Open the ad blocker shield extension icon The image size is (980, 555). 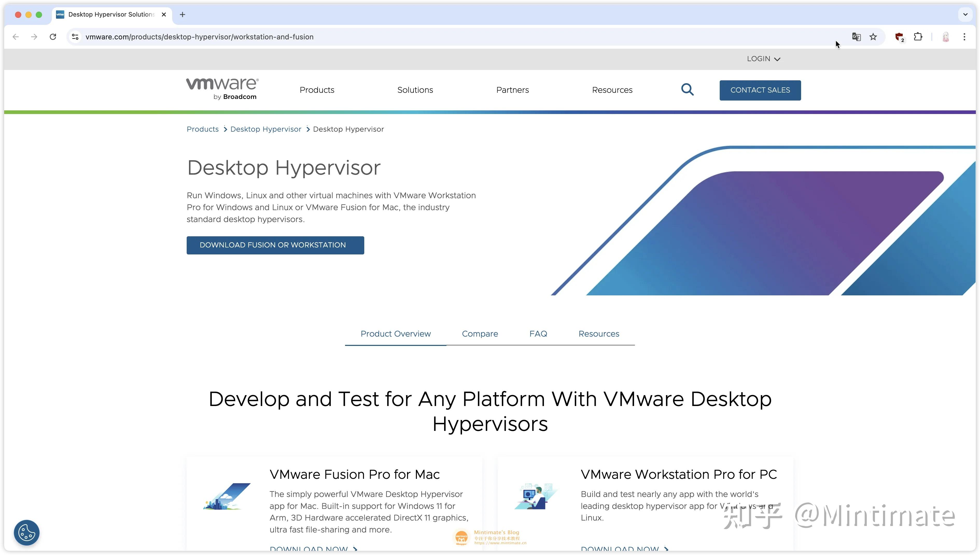click(899, 37)
